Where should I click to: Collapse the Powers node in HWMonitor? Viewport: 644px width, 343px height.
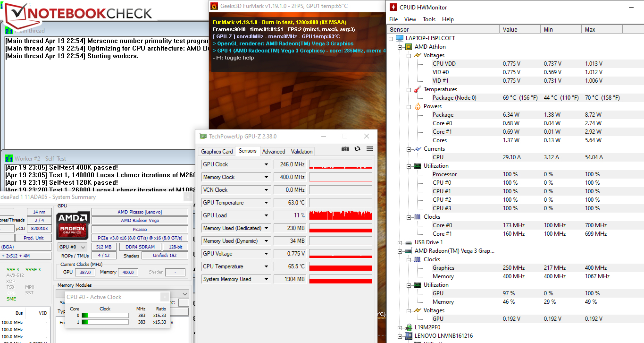(409, 106)
